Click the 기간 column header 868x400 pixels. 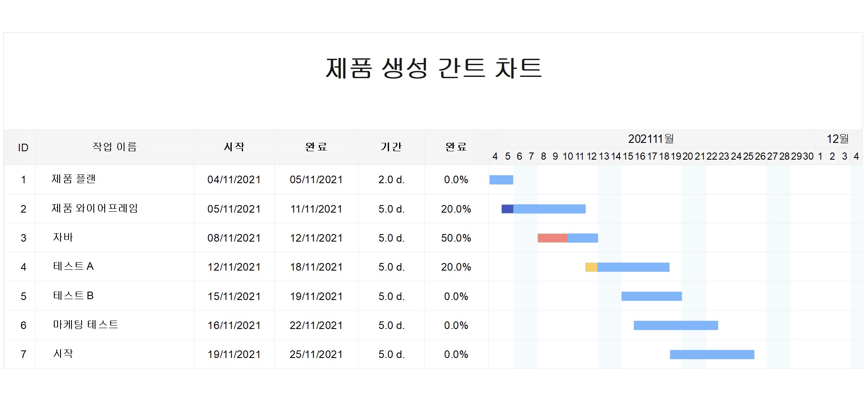pos(391,147)
